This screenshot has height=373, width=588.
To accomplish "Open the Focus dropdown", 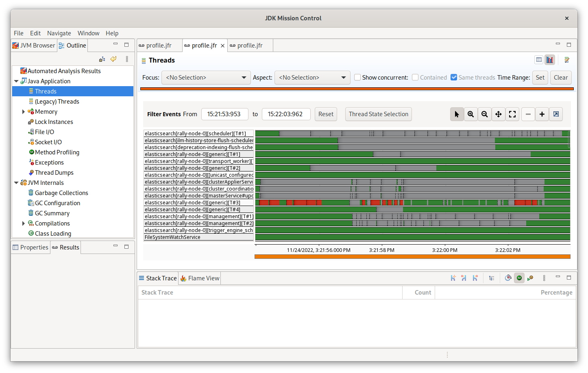I will point(206,78).
